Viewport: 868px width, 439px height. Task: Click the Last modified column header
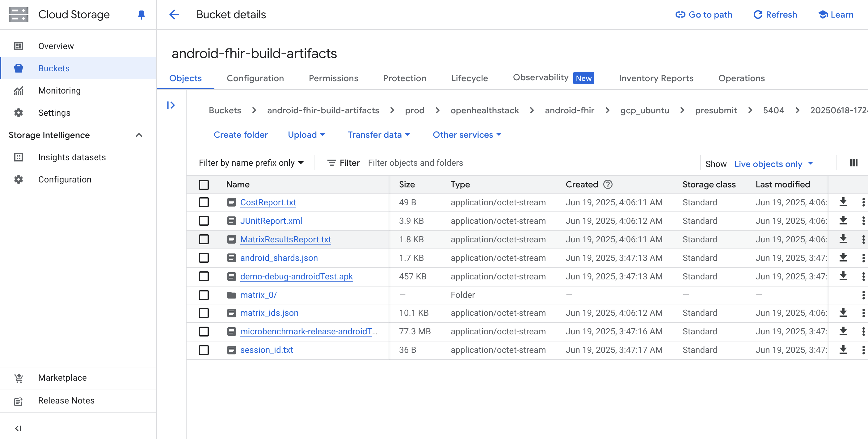pyautogui.click(x=782, y=185)
